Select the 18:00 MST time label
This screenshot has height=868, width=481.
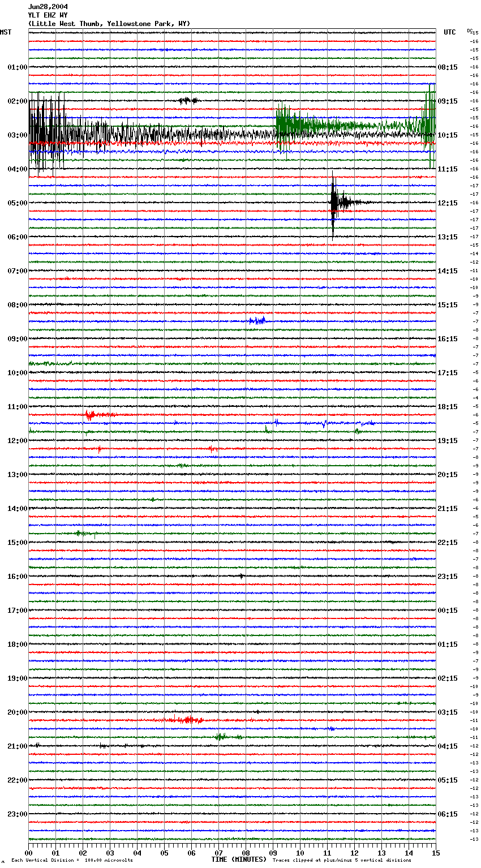coord(18,644)
